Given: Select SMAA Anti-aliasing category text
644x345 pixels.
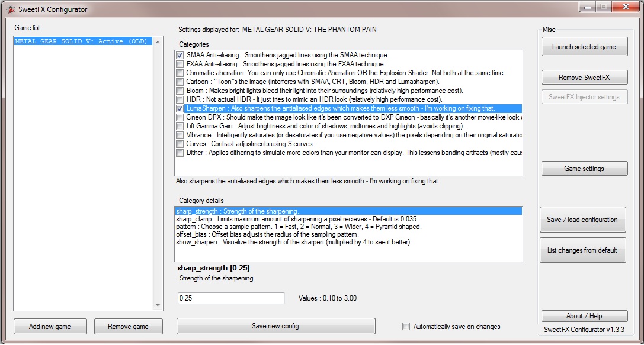Looking at the screenshot, I should tap(287, 55).
